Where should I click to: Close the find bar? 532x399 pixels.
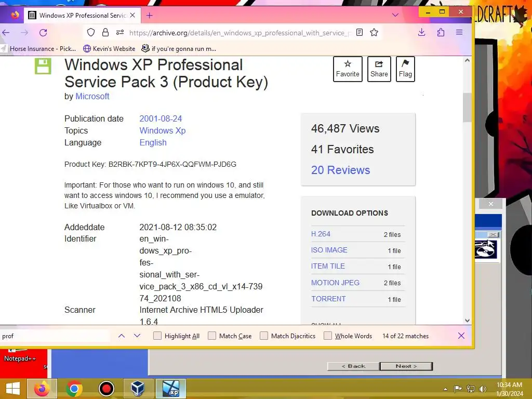[461, 336]
